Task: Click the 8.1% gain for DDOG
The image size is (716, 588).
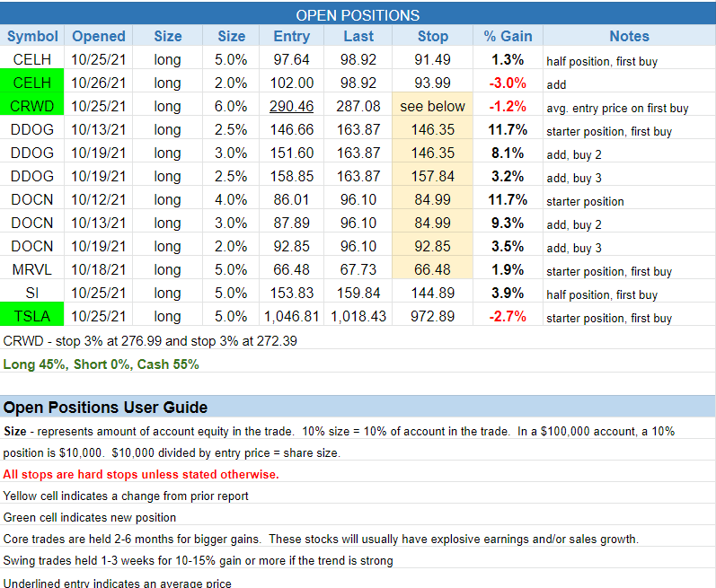Action: (508, 153)
